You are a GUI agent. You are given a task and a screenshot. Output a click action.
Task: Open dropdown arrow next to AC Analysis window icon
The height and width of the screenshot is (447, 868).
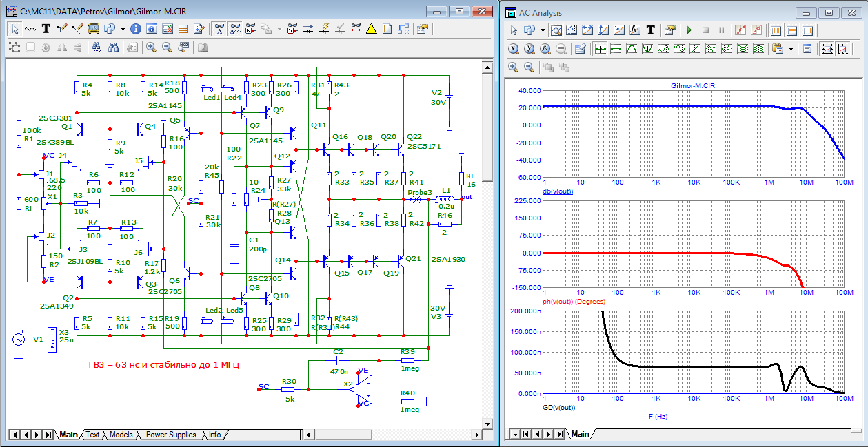543,30
